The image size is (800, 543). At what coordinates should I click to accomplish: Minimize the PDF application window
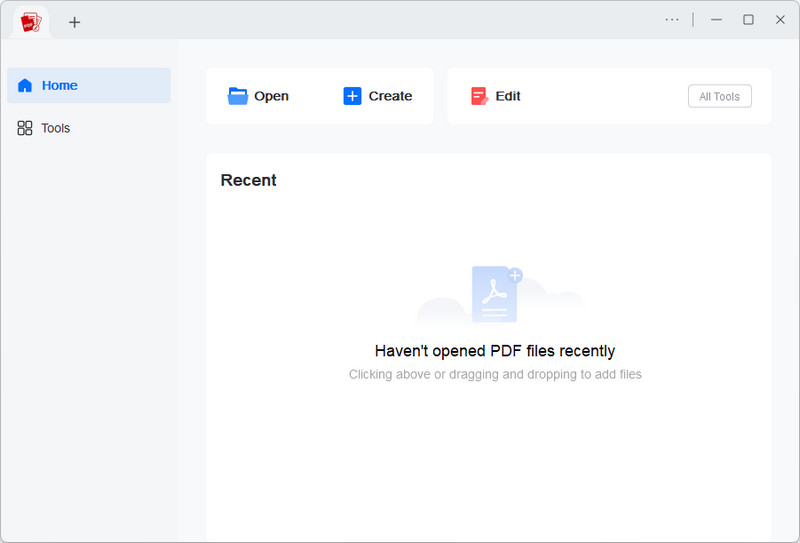pyautogui.click(x=716, y=20)
